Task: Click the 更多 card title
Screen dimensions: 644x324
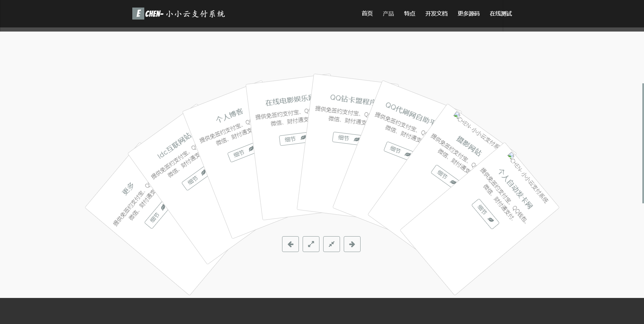Action: (128, 189)
